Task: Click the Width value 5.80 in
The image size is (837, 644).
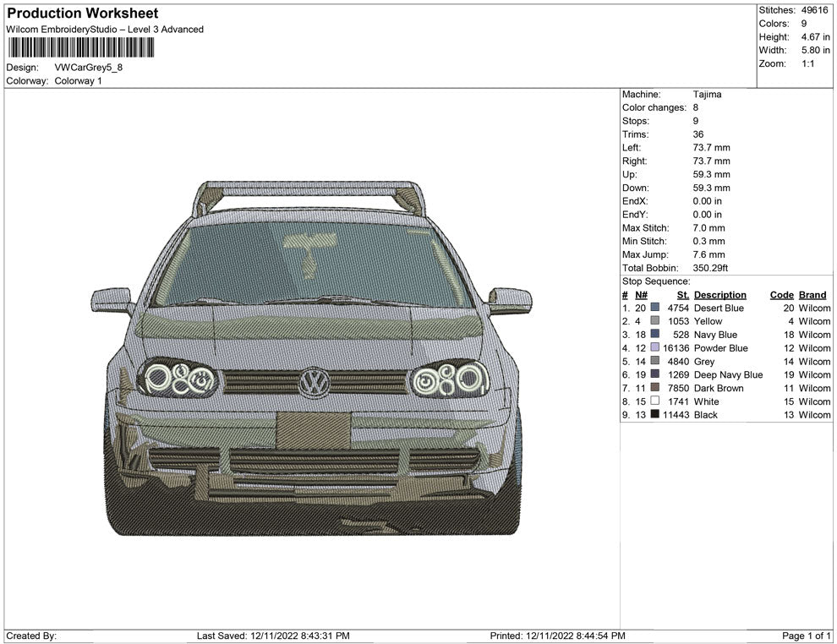Action: pos(815,50)
